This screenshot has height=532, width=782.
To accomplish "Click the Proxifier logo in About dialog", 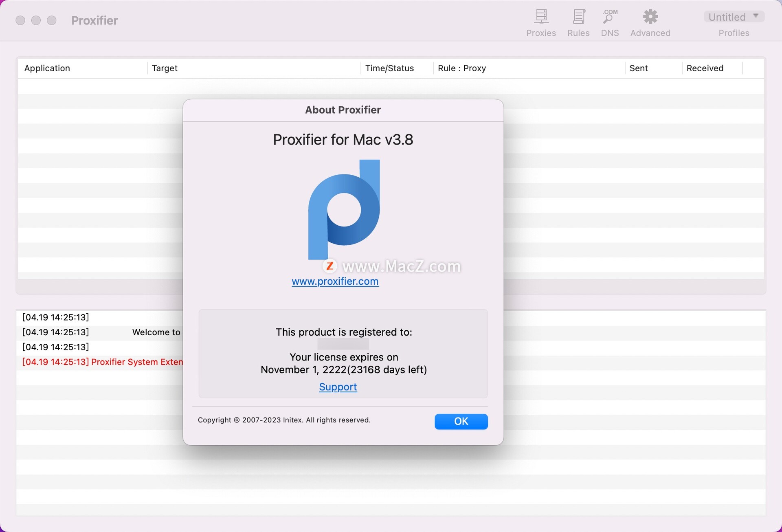I will tap(344, 209).
